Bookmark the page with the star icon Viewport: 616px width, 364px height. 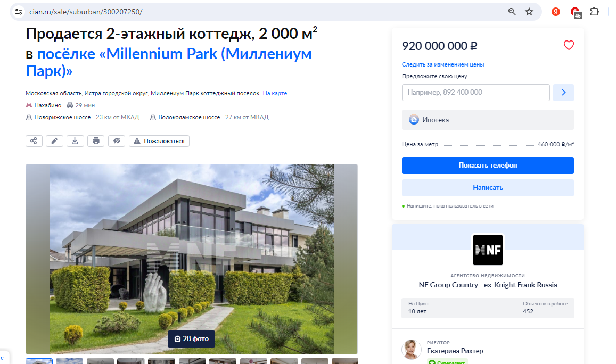[x=529, y=12]
